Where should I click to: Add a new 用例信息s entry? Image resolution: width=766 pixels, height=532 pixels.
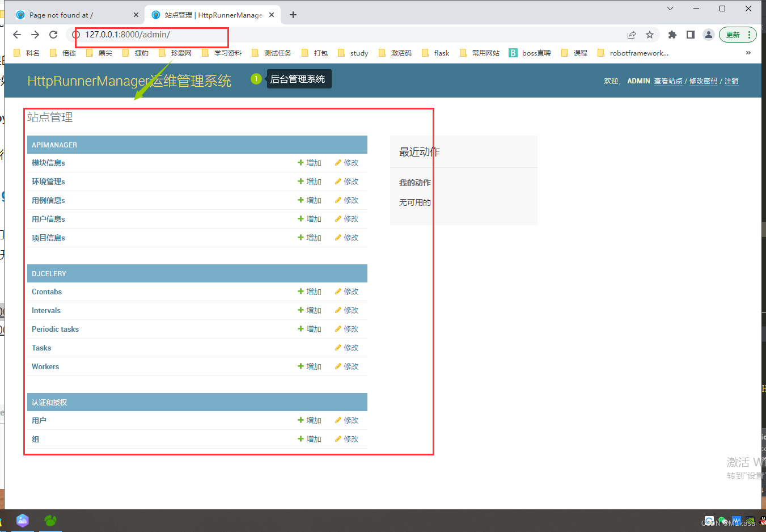tap(310, 200)
